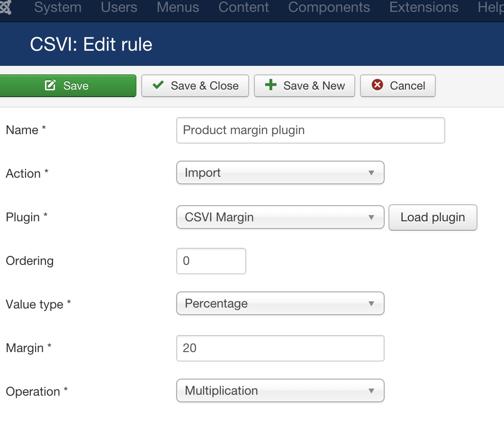Open the Menus menu

178,7
